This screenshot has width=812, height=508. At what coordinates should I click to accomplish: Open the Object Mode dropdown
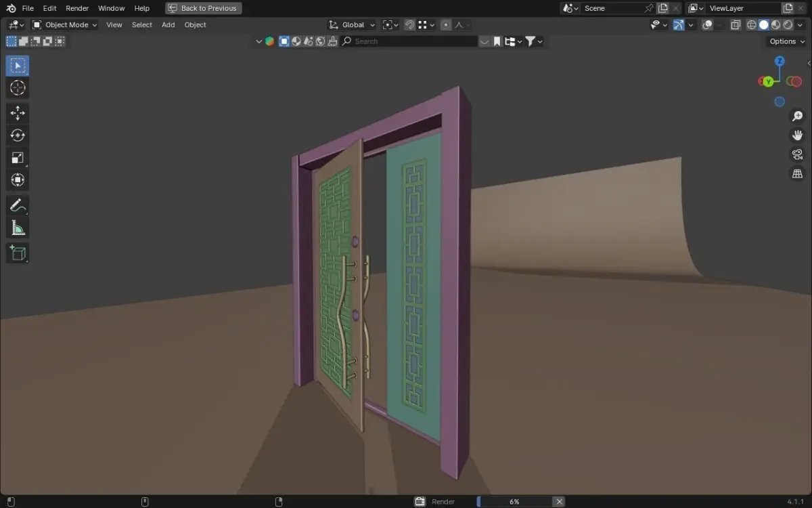65,25
